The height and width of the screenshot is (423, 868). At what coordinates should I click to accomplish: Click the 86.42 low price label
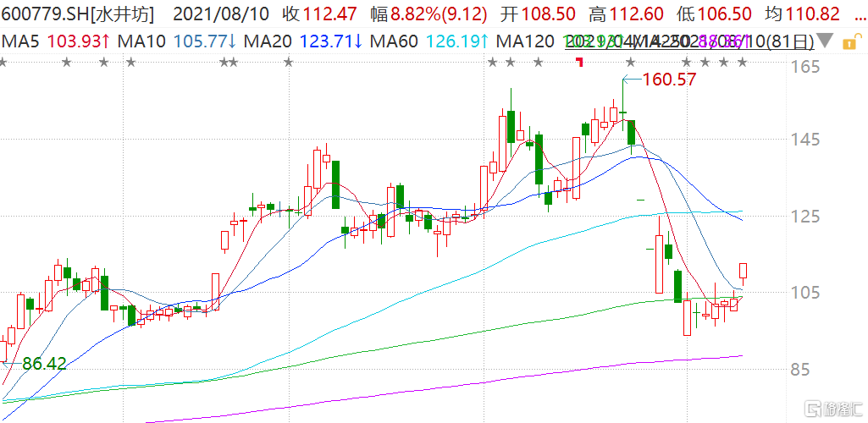[44, 364]
